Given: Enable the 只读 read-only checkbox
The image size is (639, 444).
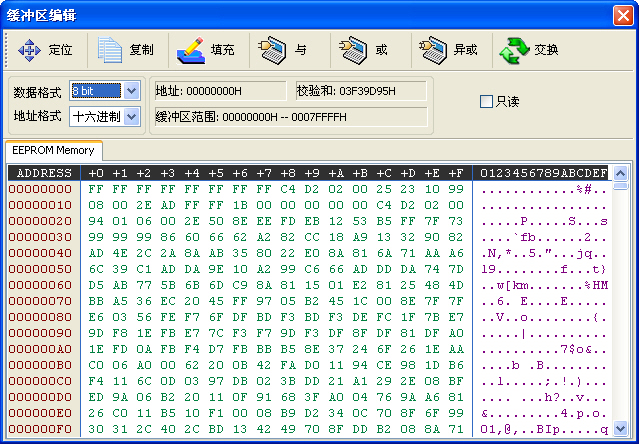Looking at the screenshot, I should click(x=486, y=102).
